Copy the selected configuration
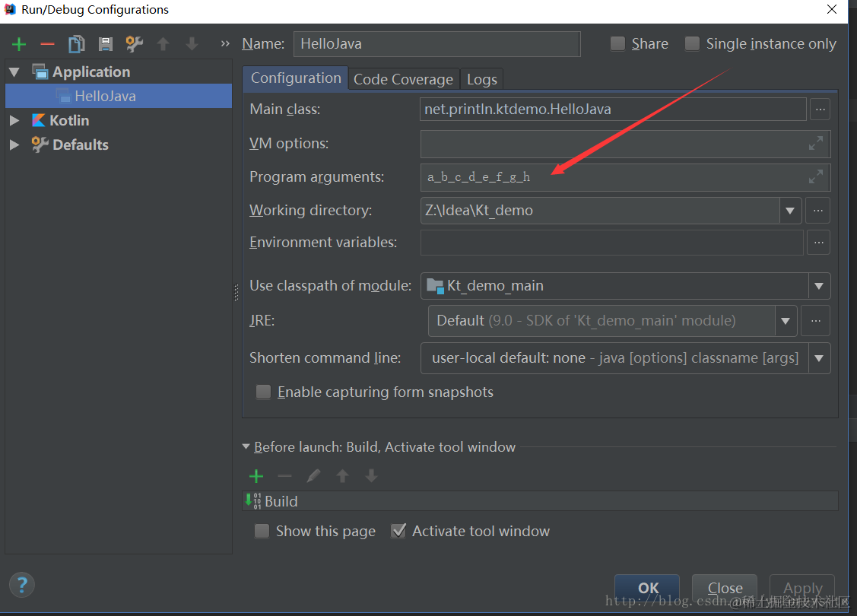Image resolution: width=857 pixels, height=616 pixels. coord(77,44)
